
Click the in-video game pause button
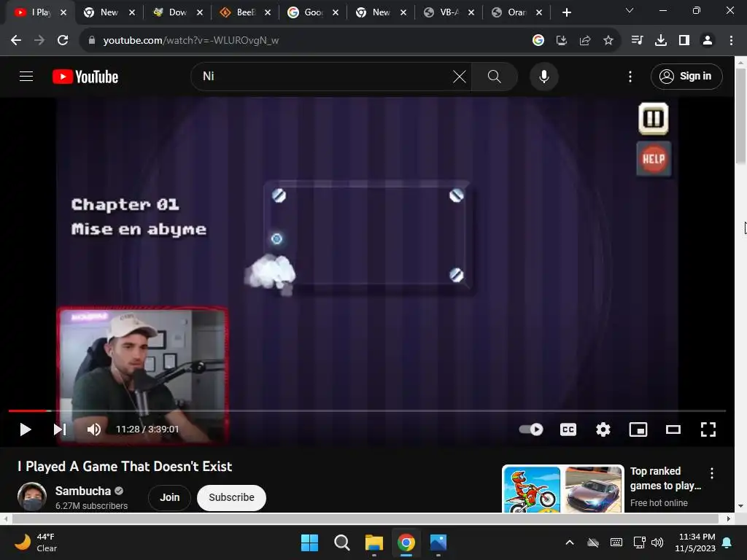(653, 119)
